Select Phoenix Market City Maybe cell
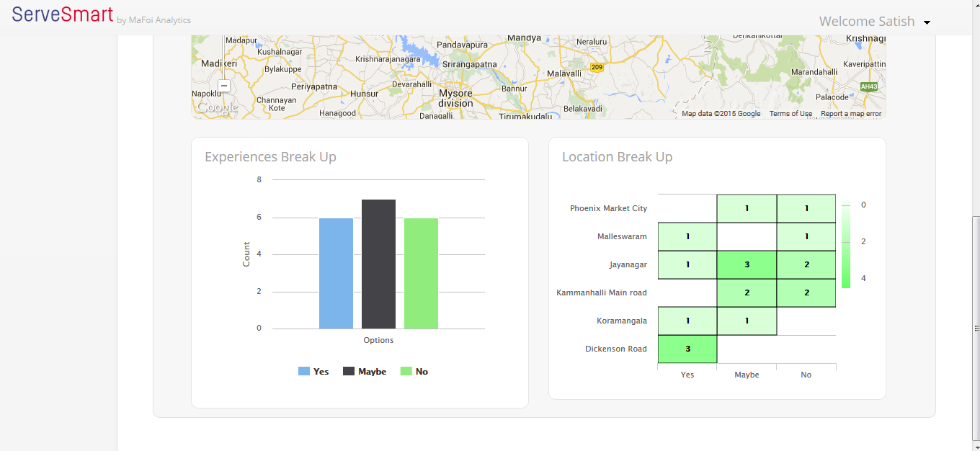 [x=747, y=209]
